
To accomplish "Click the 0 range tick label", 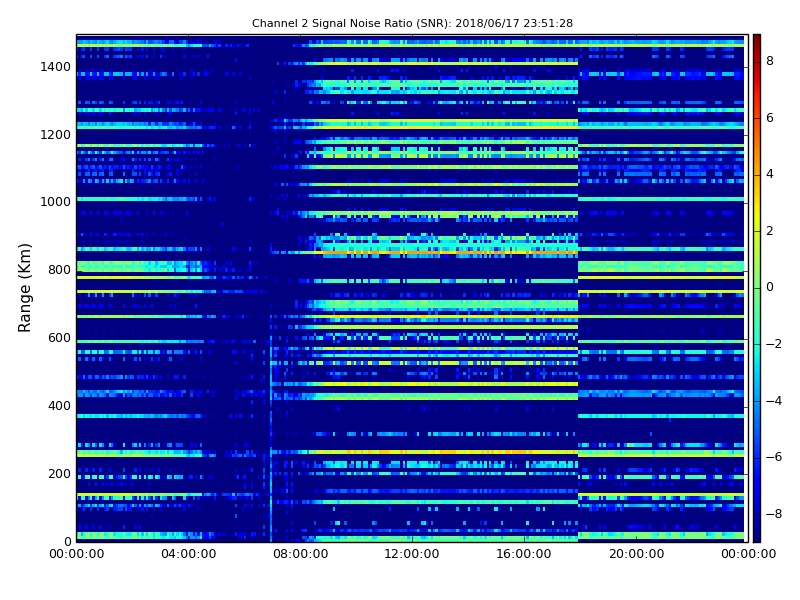I will pos(67,541).
